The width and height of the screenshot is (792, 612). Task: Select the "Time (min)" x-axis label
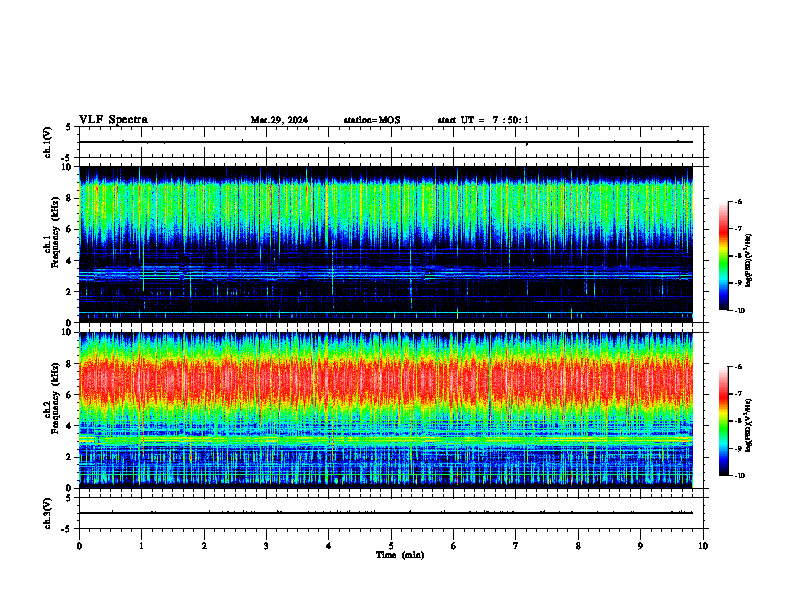pos(400,555)
